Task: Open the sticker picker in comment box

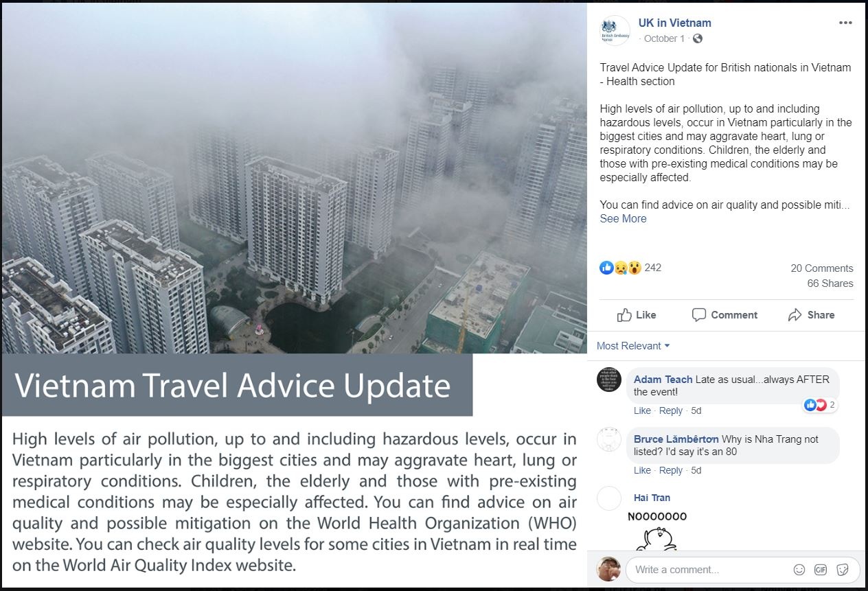Action: coord(843,570)
